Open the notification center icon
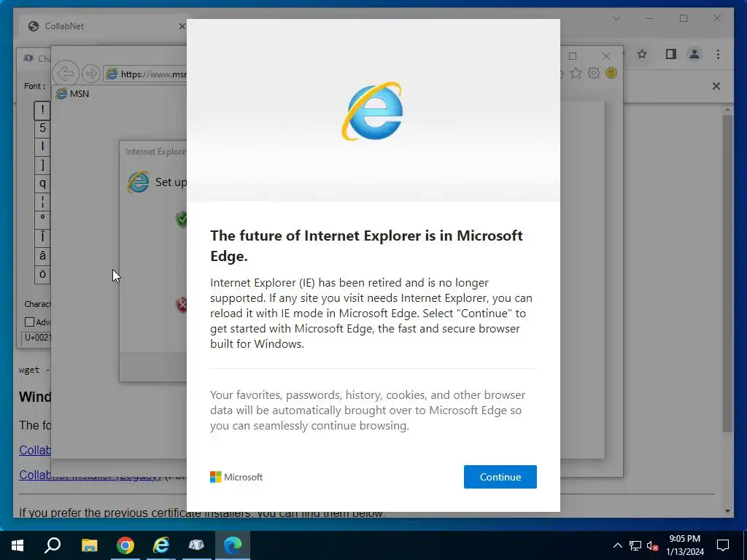The width and height of the screenshot is (747, 560). click(723, 545)
